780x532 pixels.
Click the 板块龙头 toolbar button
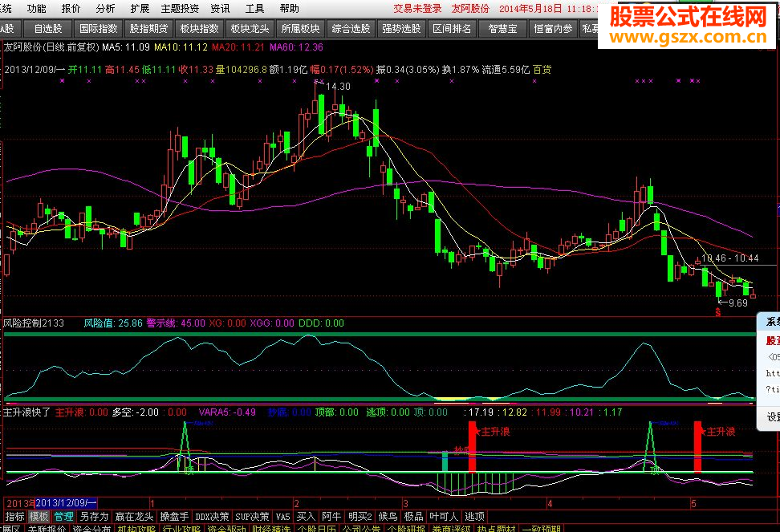250,29
